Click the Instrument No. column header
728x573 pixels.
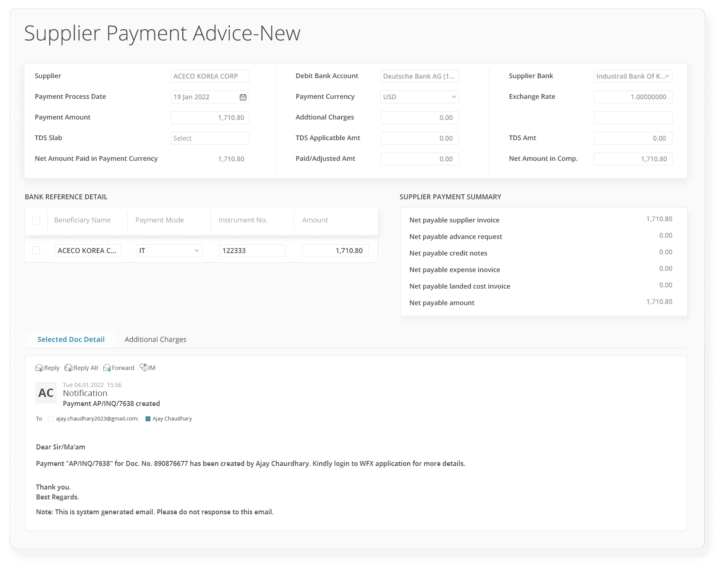pos(243,220)
